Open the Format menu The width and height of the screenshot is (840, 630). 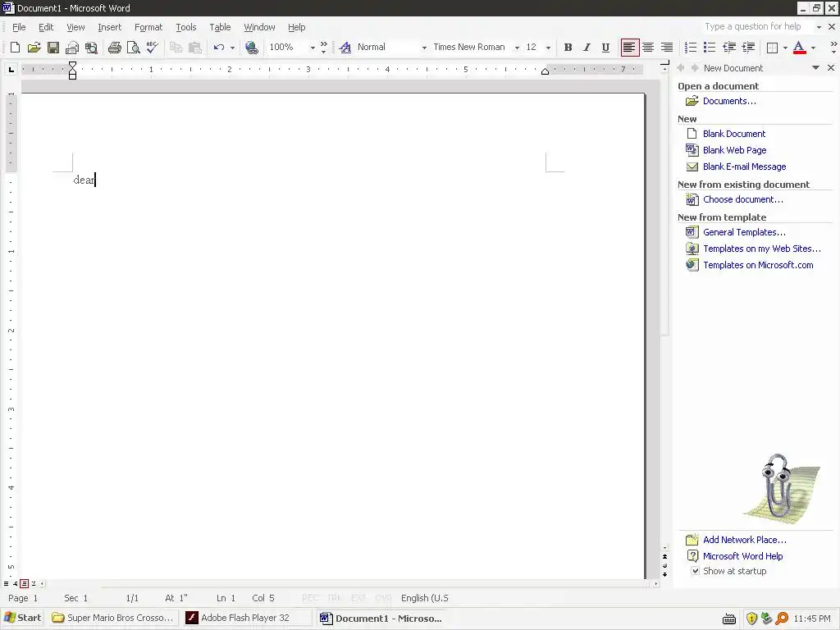tap(148, 27)
